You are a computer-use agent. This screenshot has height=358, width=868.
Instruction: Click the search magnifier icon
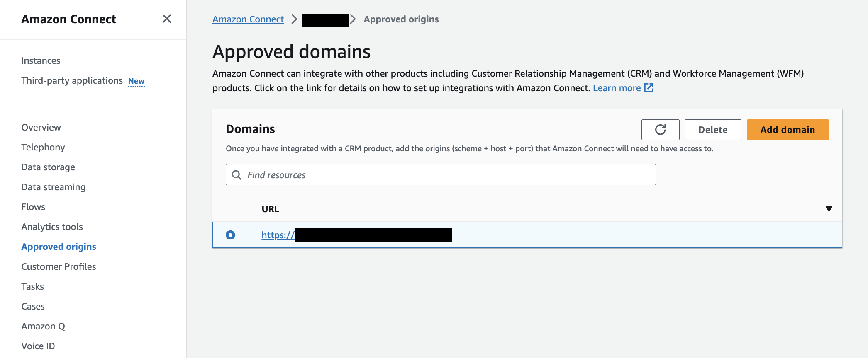click(237, 175)
